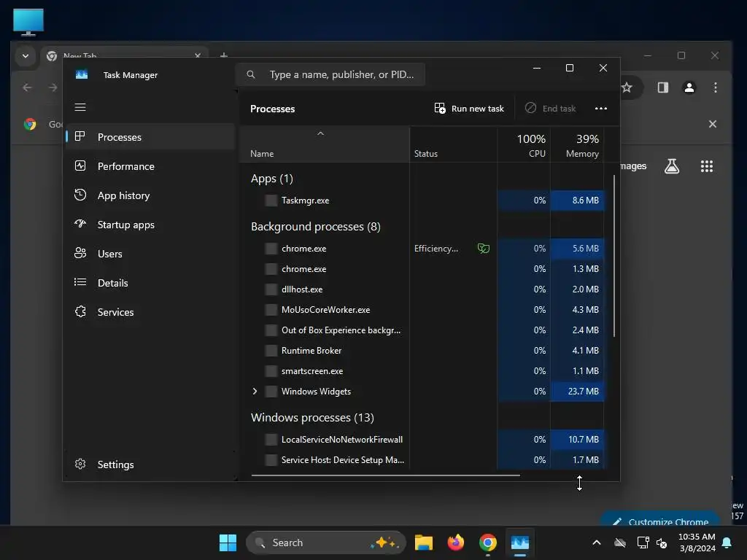Click the MoUsoCoreWorker.exe process icon
This screenshot has width=747, height=560.
point(271,310)
